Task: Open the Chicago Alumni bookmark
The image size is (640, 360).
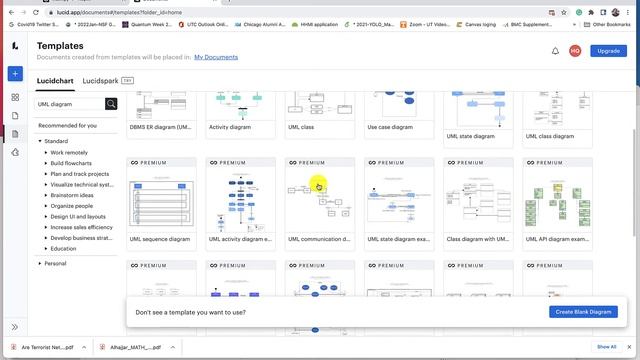Action: 260,24
